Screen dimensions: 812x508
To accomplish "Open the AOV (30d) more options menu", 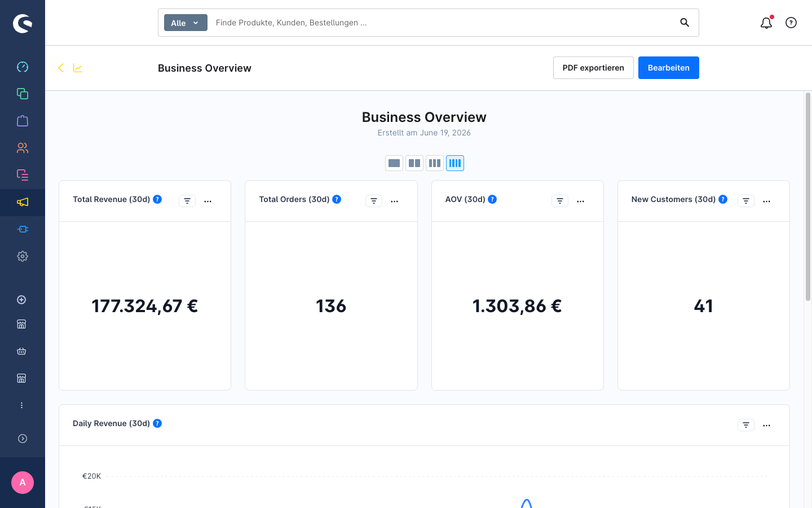I will [581, 201].
